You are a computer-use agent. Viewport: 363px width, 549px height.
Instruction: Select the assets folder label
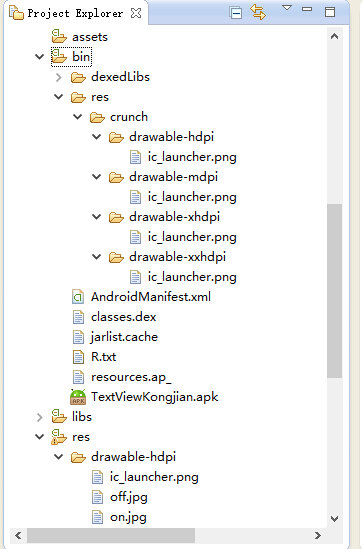tap(90, 37)
